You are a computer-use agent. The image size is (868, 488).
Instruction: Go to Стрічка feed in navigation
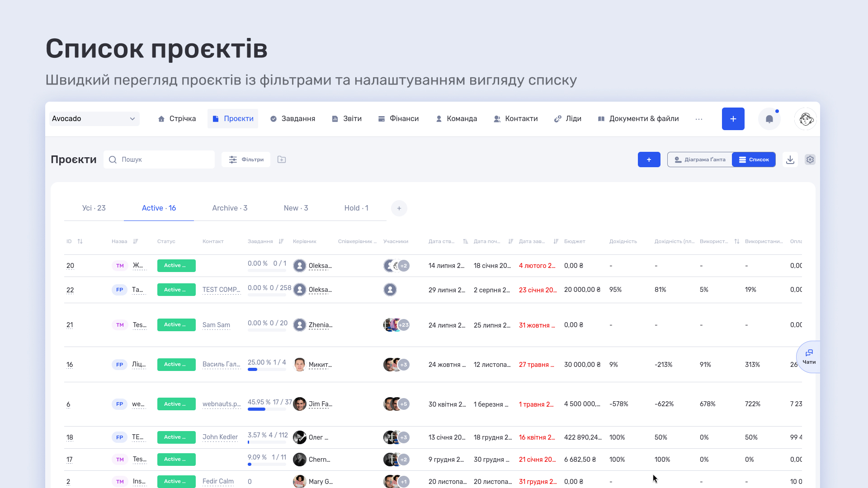177,119
